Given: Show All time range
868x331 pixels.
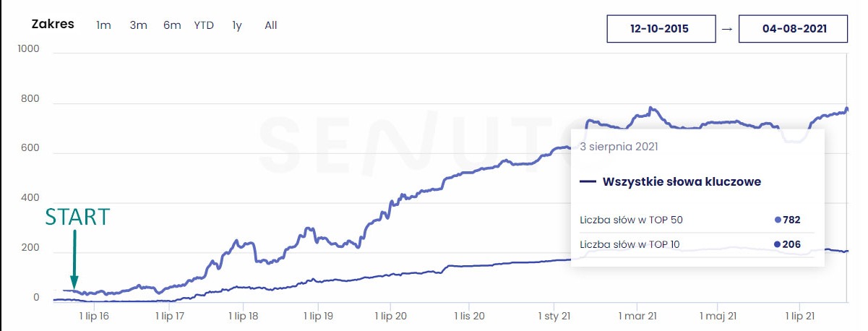Looking at the screenshot, I should click(x=270, y=25).
